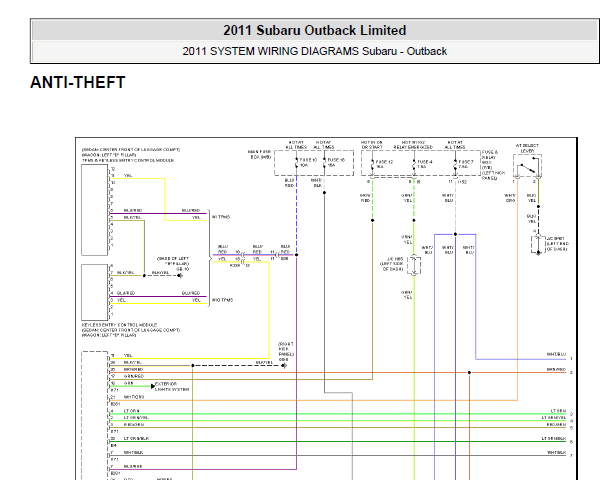Click the AT select lever switch symbol

pyautogui.click(x=528, y=166)
